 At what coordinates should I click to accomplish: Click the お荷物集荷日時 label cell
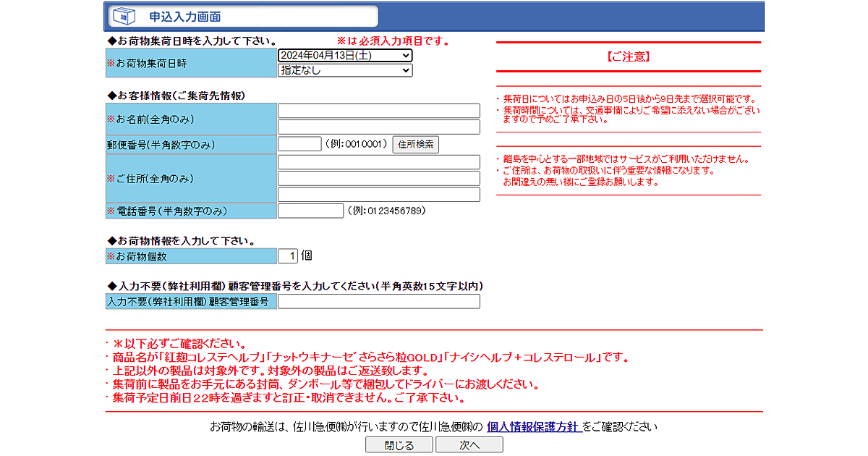pos(191,63)
